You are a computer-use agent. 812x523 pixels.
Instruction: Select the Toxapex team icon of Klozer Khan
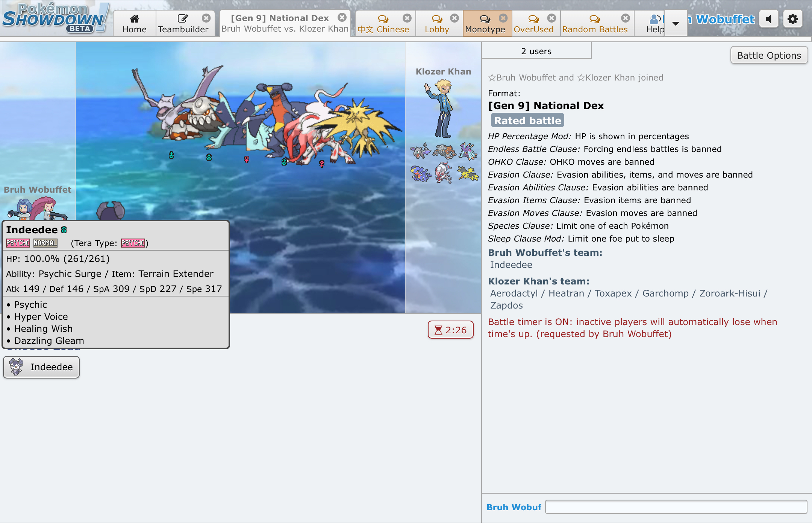click(468, 151)
